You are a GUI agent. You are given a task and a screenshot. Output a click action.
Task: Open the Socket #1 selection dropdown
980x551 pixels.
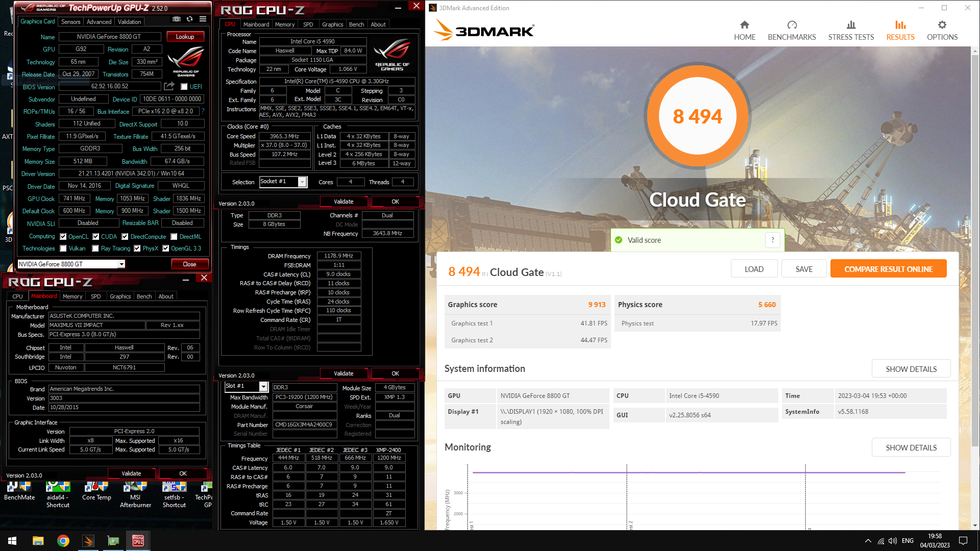(x=302, y=182)
